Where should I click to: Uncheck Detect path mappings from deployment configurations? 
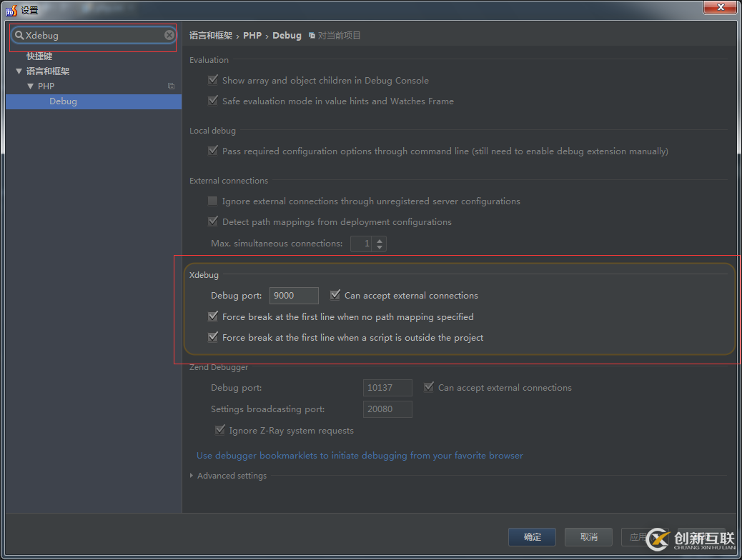[x=212, y=221]
